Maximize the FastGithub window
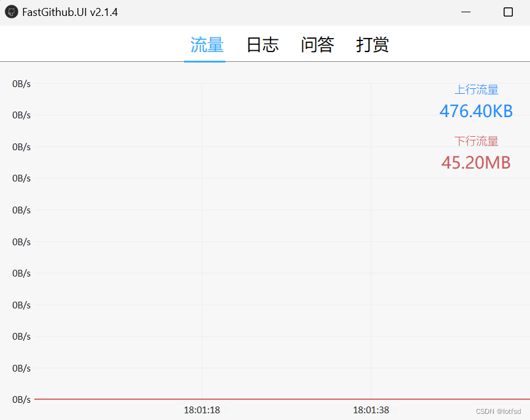Viewport: 530px width, 420px height. pyautogui.click(x=508, y=12)
